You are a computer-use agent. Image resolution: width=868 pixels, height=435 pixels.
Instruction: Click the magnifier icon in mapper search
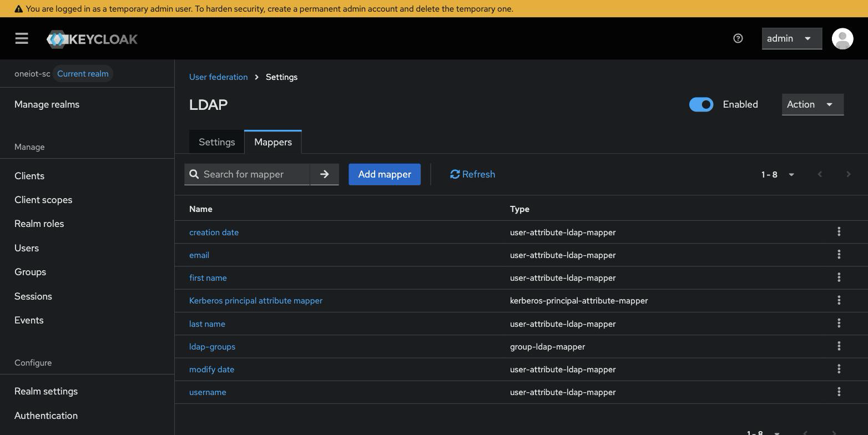tap(194, 174)
